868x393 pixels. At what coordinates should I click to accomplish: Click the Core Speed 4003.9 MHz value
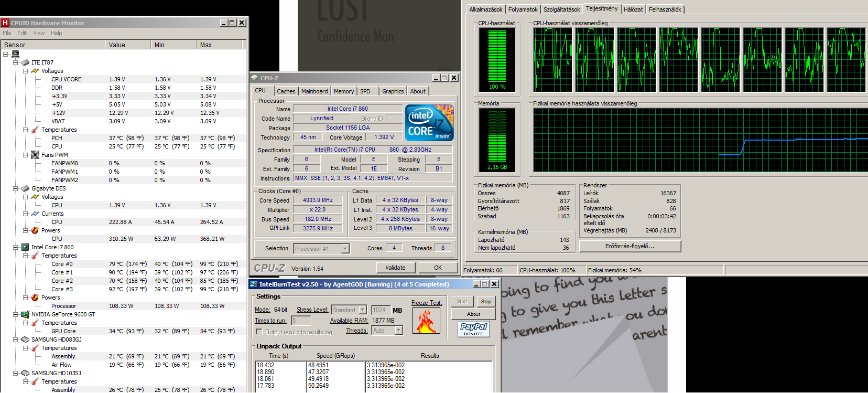318,200
